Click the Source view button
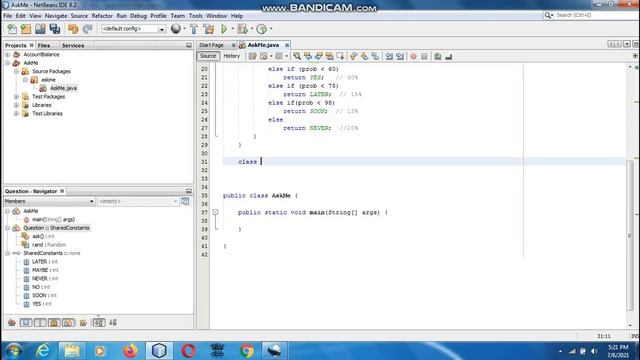The width and height of the screenshot is (640, 360). (x=208, y=56)
